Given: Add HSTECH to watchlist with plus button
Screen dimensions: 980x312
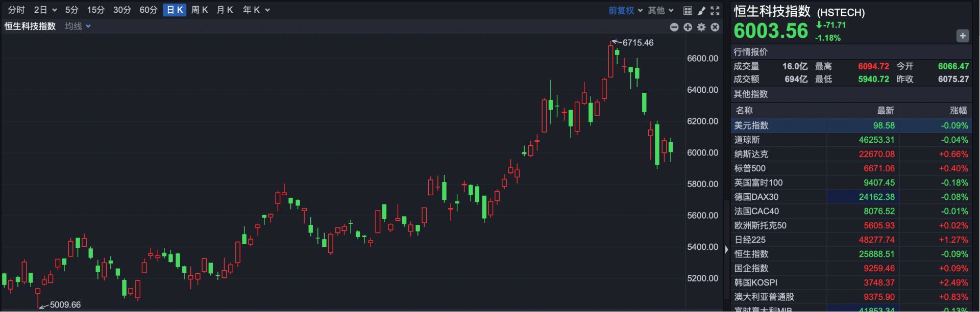Looking at the screenshot, I should 962,36.
